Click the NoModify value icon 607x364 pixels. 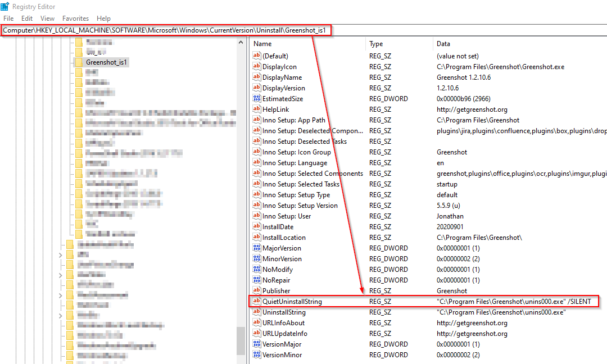click(257, 269)
